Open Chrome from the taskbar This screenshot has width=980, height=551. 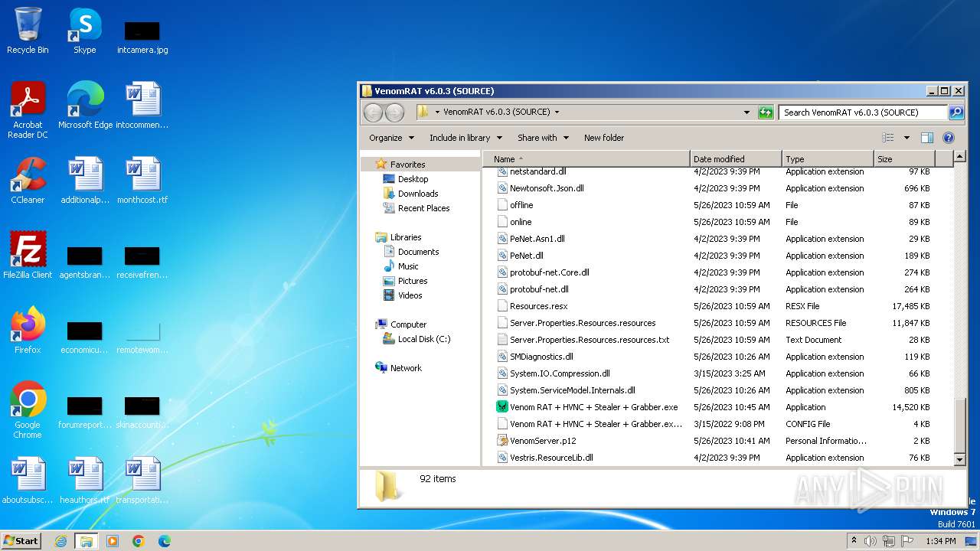tap(139, 541)
